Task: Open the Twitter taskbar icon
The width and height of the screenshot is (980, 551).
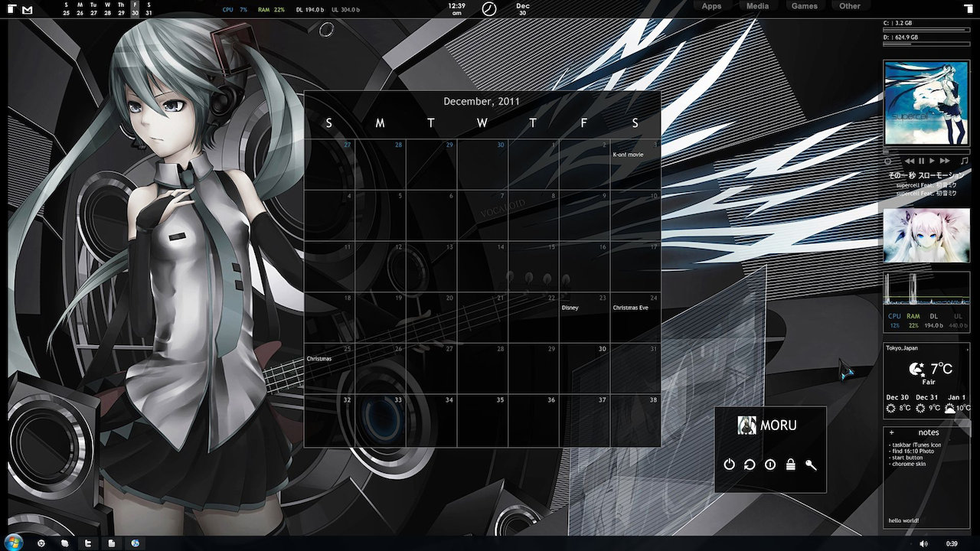Action: (89, 543)
